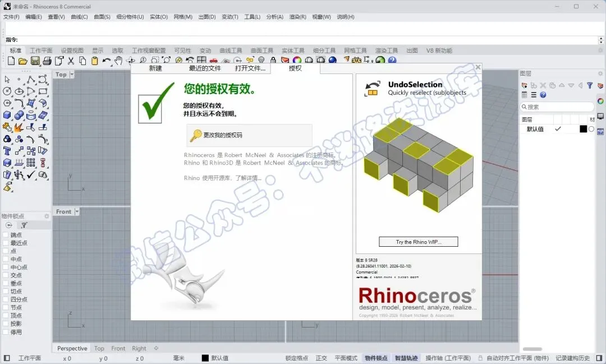606x364 pixels.
Task: Click the Save floppy disk icon
Action: (35, 61)
